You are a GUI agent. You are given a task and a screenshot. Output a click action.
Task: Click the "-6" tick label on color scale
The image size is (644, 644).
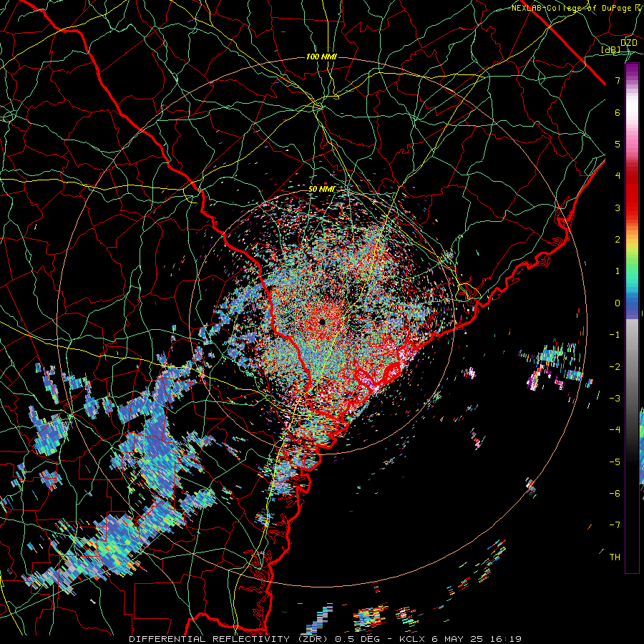pyautogui.click(x=615, y=494)
